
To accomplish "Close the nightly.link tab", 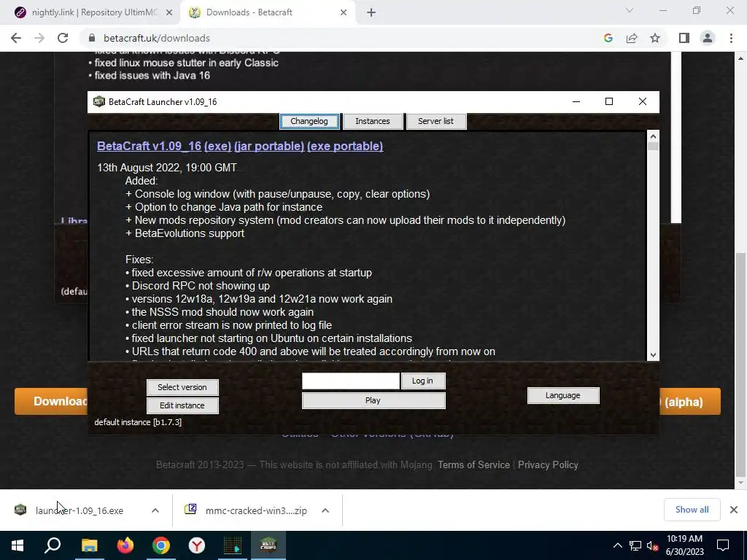I will tap(169, 12).
